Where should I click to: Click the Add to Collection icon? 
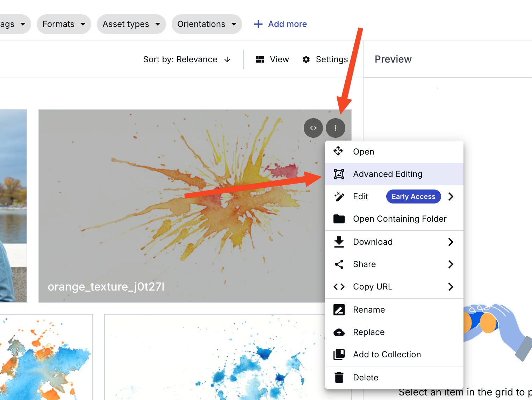339,355
